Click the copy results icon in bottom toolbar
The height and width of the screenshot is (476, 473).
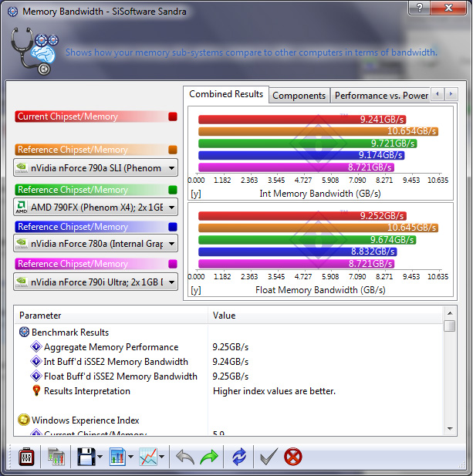tap(56, 457)
